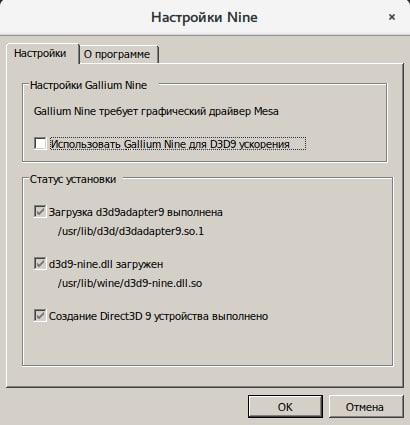Image resolution: width=410 pixels, height=425 pixels.
Task: Click the path /usr/lib/d3d/d3dadapter9.so.1
Action: [131, 231]
